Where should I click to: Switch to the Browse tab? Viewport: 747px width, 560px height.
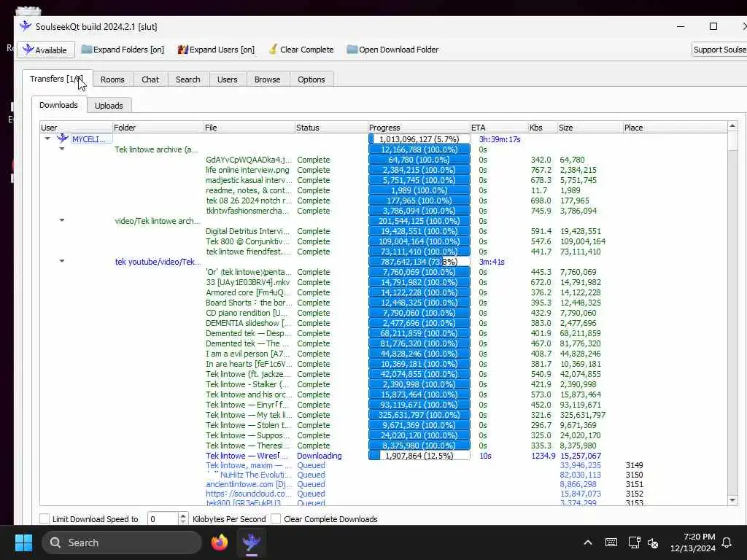pos(267,79)
